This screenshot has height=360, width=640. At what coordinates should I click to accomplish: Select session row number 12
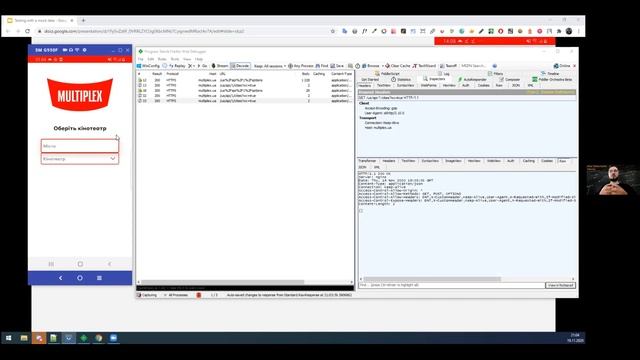point(245,80)
